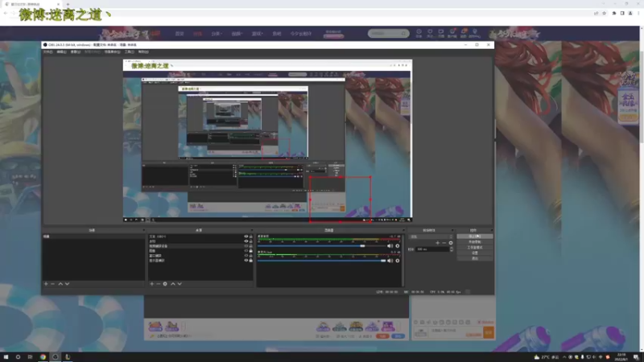
Task: Mute the Mic/Aux speaker icon
Action: [x=390, y=261]
